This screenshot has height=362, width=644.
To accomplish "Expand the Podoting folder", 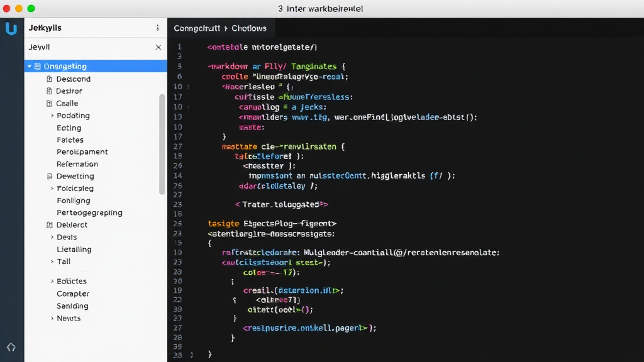I will point(53,116).
